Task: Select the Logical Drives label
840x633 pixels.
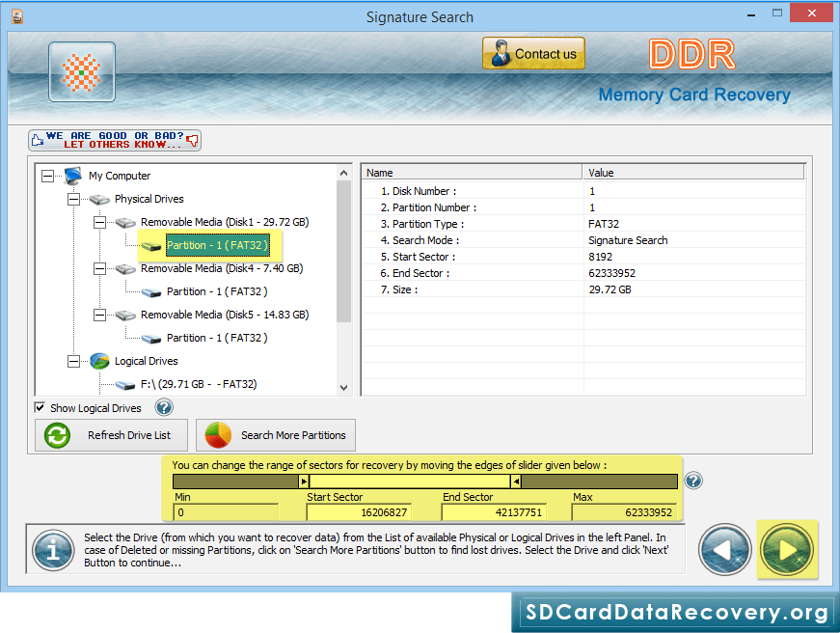Action: point(146,361)
